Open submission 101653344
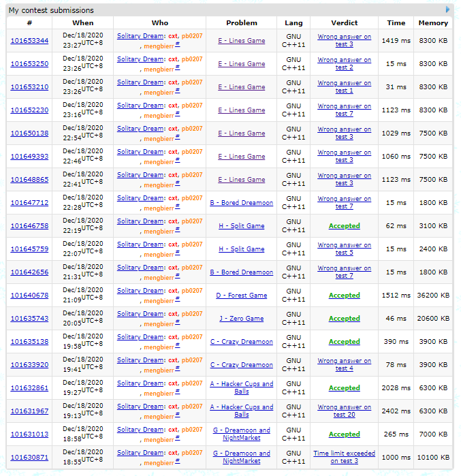 pos(29,41)
